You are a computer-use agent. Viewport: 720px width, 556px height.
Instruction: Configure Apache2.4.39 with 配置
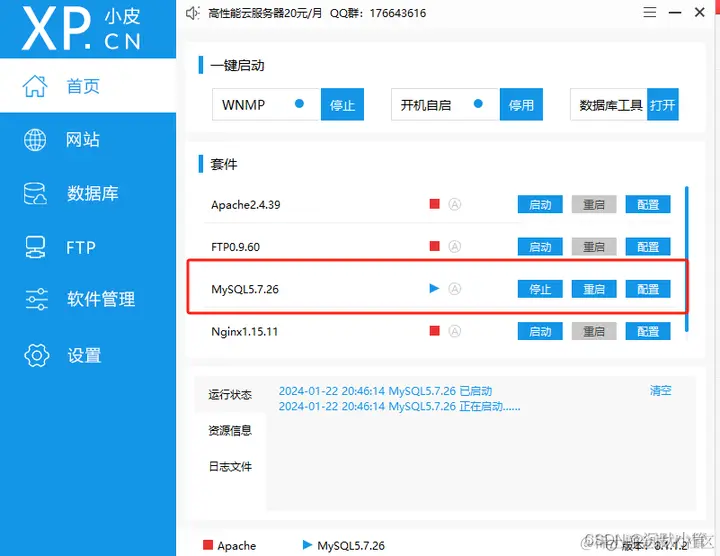(x=648, y=204)
